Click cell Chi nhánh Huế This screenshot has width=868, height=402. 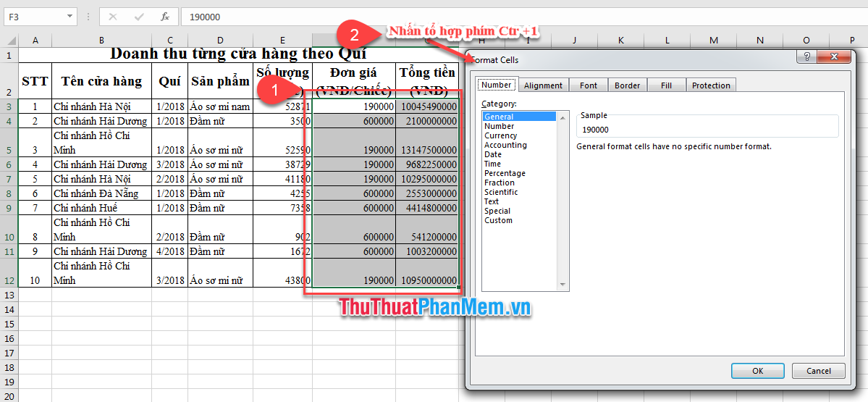102,208
